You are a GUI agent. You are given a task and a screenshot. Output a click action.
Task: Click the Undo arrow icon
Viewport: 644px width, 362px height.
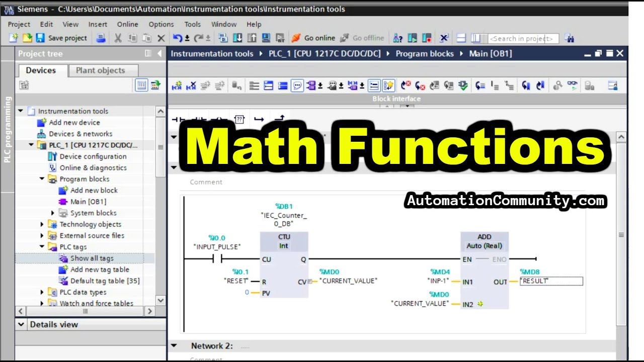[x=178, y=38]
